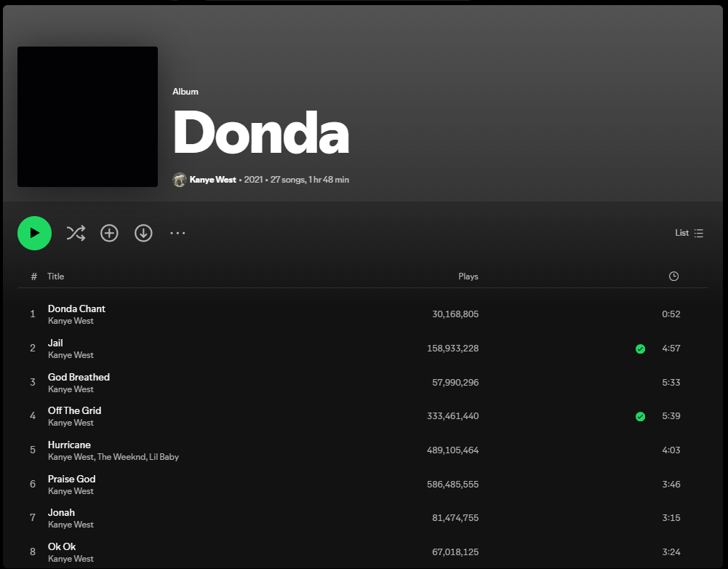The width and height of the screenshot is (728, 569).
Task: Click the Title column header
Action: 56,276
